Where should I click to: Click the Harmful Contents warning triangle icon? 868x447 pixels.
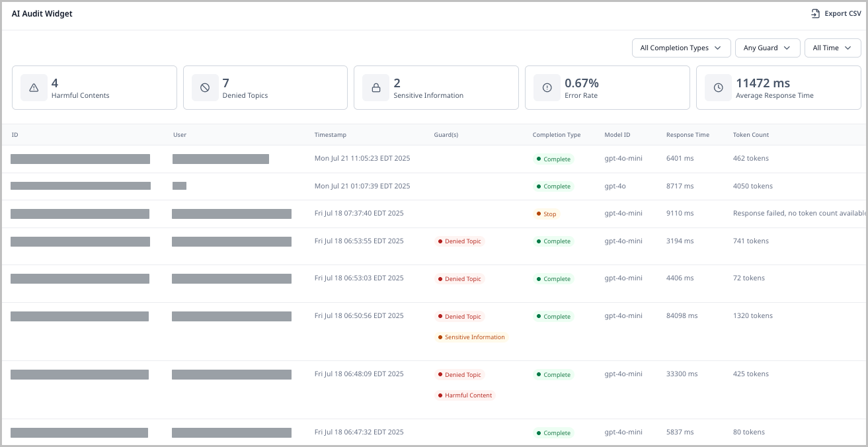(34, 88)
